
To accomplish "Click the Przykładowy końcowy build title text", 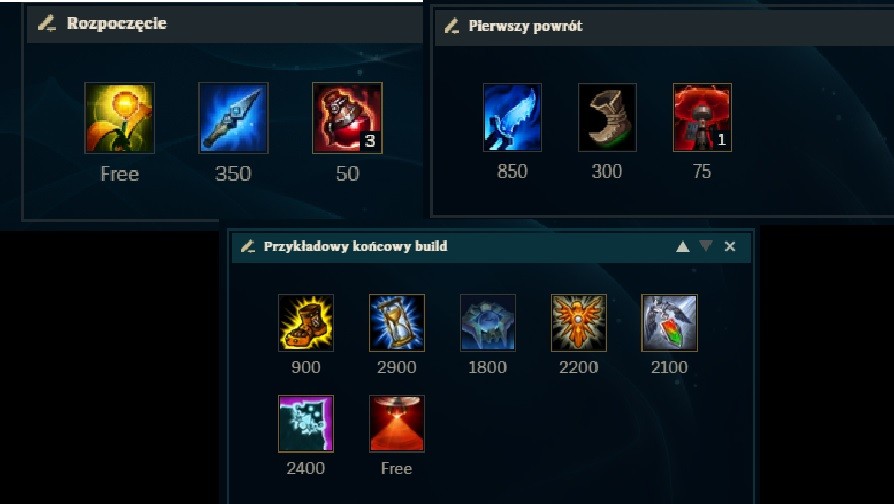I will click(355, 246).
